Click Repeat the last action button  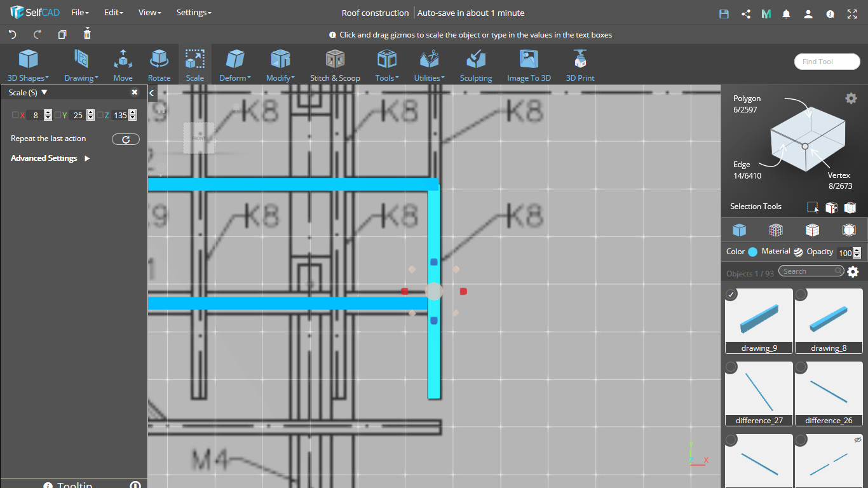[126, 139]
